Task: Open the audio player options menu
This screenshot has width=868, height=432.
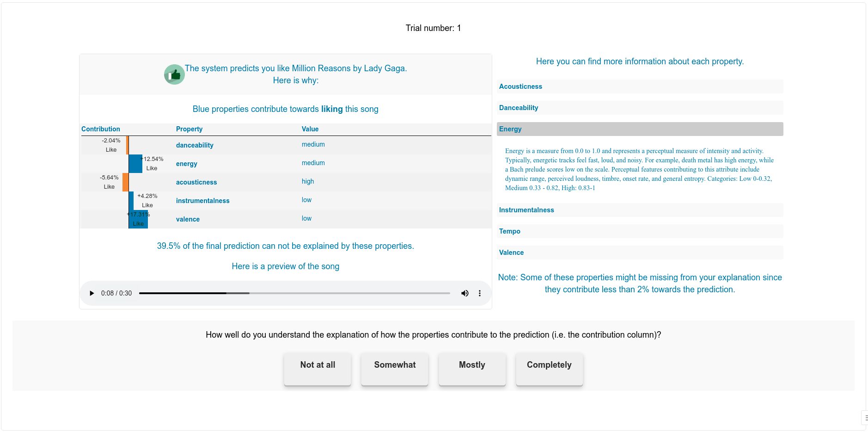Action: coord(479,293)
